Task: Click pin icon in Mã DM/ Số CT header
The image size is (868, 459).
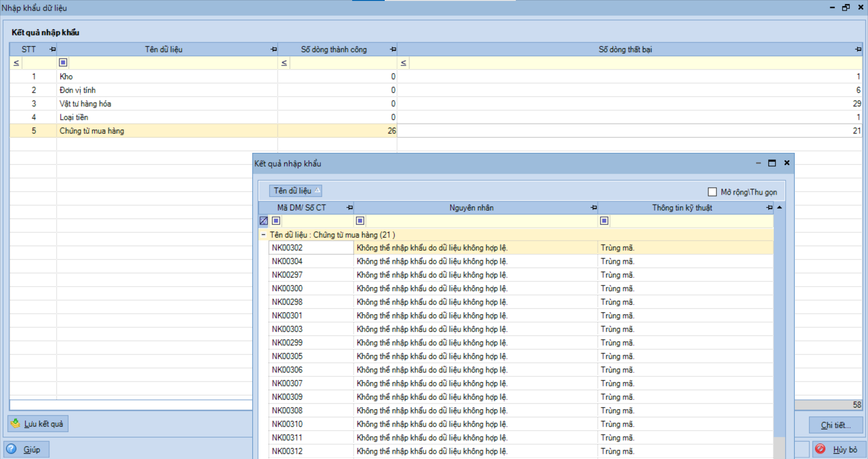Action: tap(349, 208)
